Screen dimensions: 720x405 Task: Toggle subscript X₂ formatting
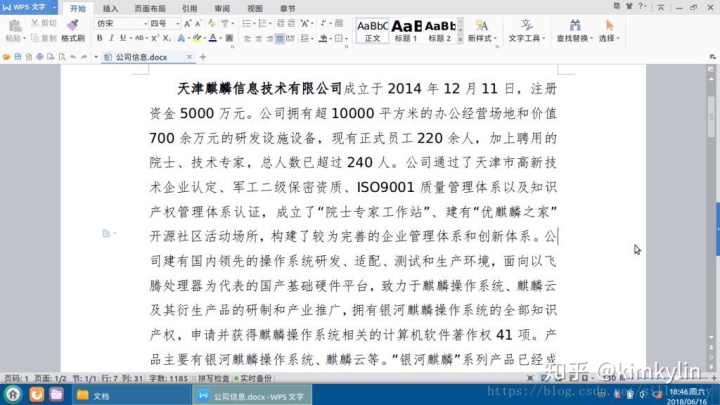click(x=167, y=38)
